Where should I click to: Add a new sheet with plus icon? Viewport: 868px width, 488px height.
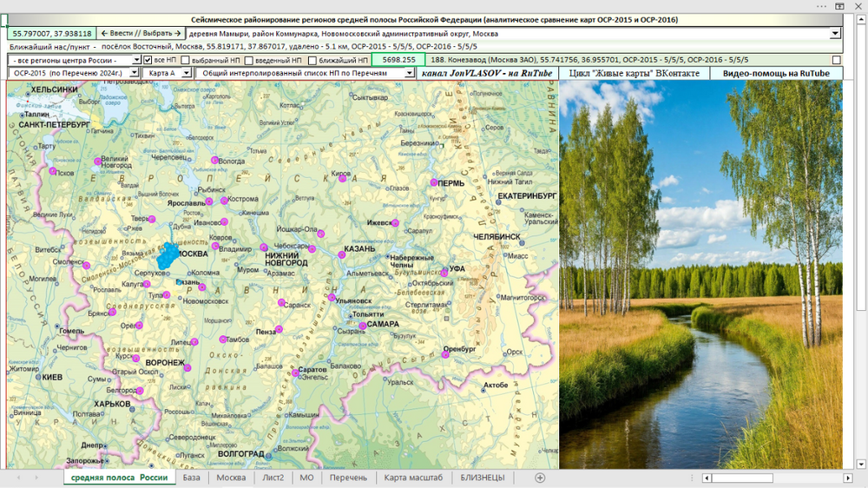tap(540, 478)
